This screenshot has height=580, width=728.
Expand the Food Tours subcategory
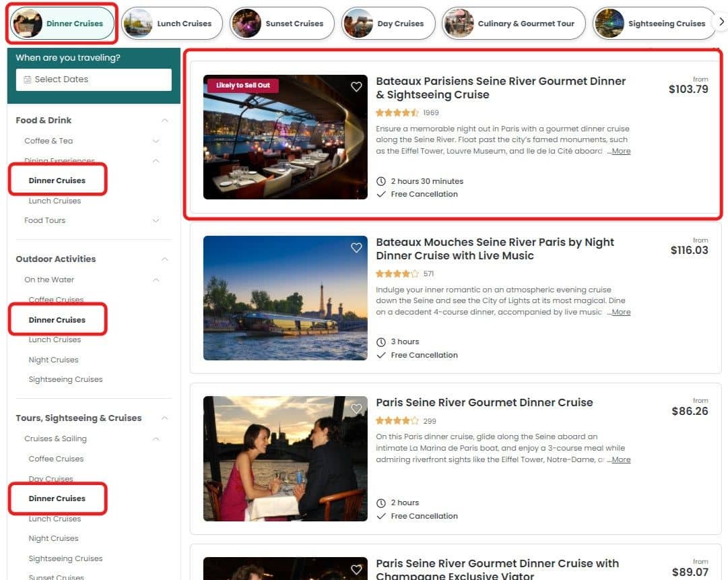tap(156, 220)
